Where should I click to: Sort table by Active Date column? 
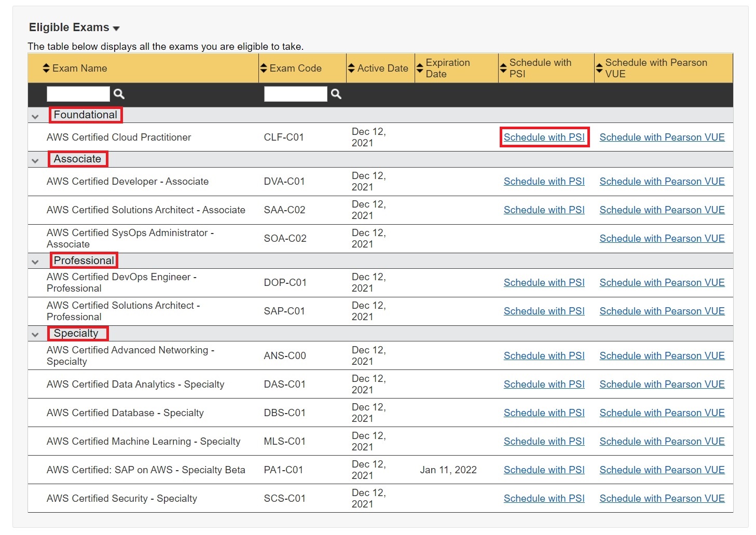point(351,68)
